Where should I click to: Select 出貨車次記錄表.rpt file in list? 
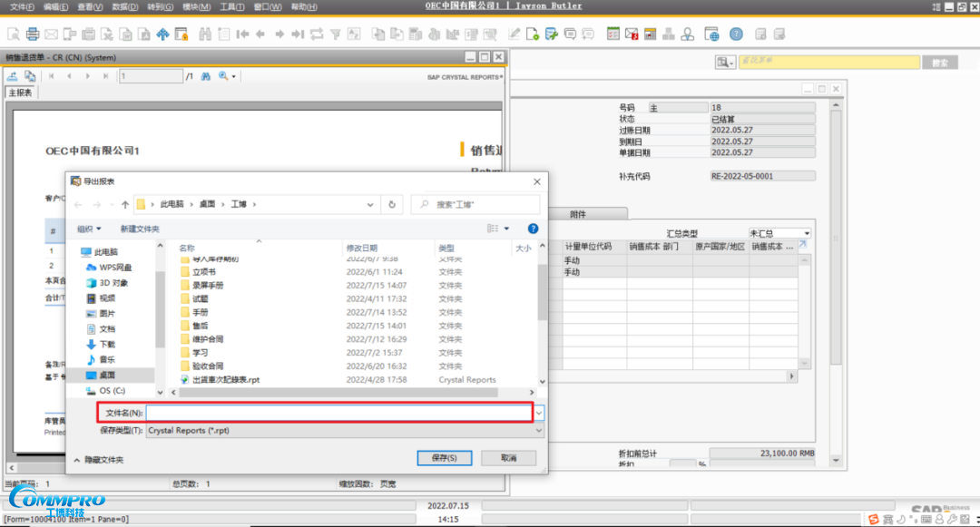click(x=226, y=380)
